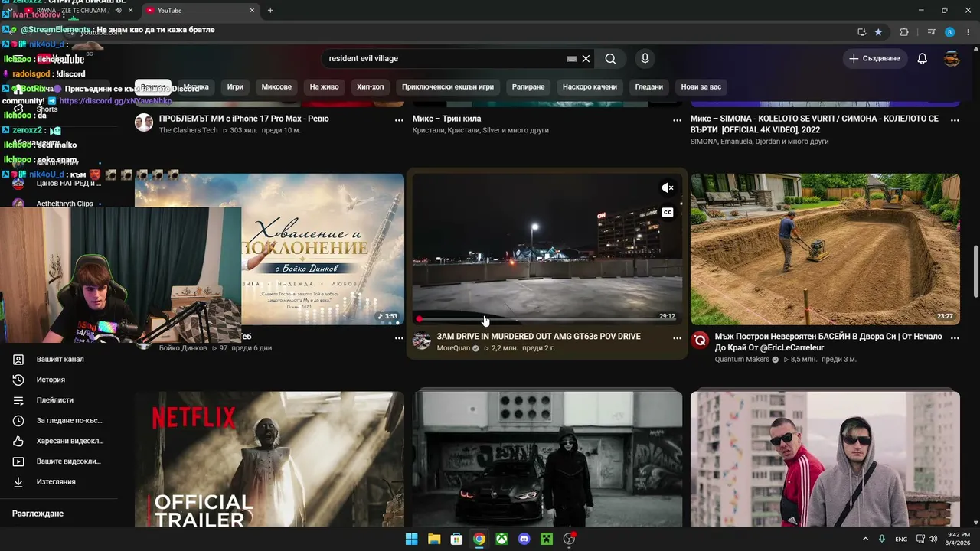
Task: Open Watch later clock icon in sidebar
Action: click(18, 421)
